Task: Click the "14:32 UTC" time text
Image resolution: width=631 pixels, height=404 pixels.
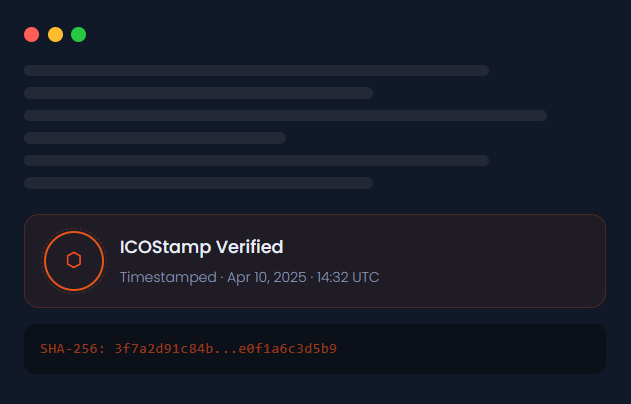Action: [x=348, y=277]
